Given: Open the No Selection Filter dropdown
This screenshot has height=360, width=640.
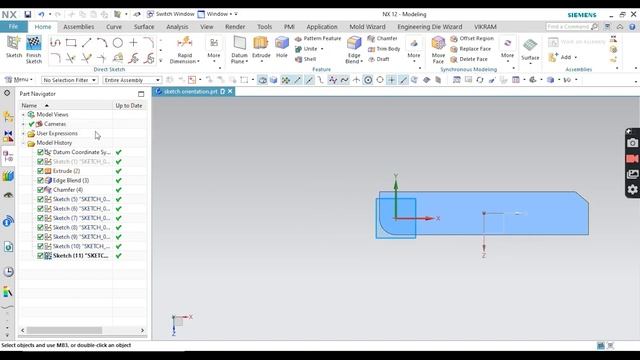Looking at the screenshot, I should coord(69,80).
